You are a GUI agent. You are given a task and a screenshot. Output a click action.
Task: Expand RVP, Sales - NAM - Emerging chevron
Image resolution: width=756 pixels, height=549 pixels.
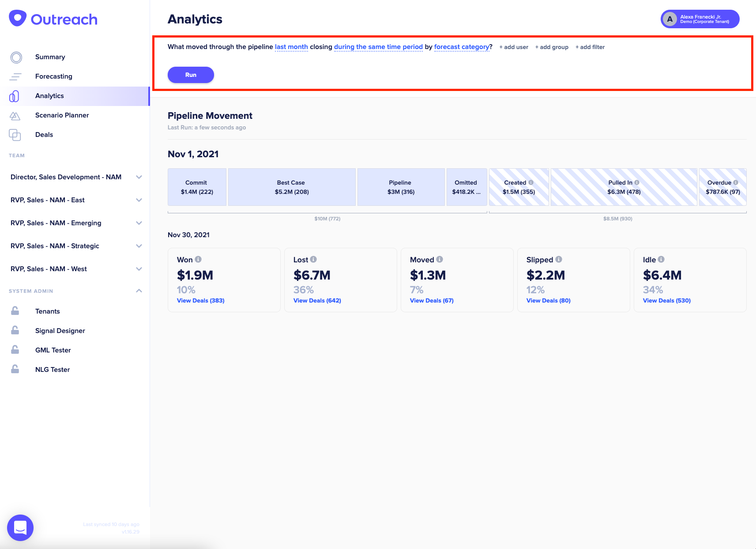[x=139, y=223]
